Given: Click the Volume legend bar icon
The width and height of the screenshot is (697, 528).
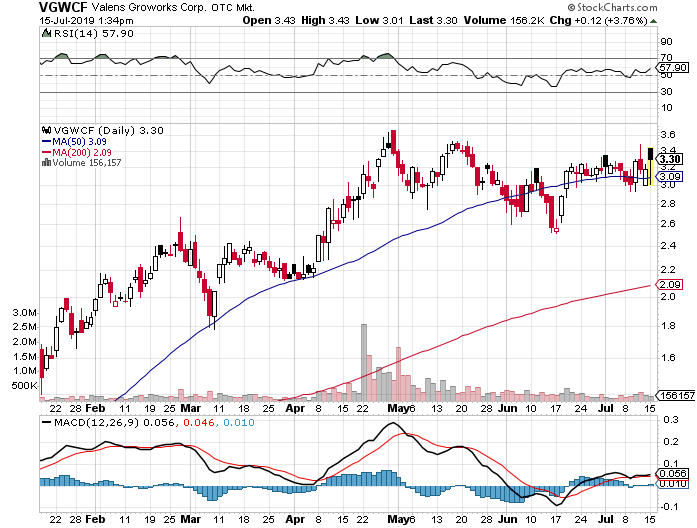Looking at the screenshot, I should pyautogui.click(x=45, y=162).
